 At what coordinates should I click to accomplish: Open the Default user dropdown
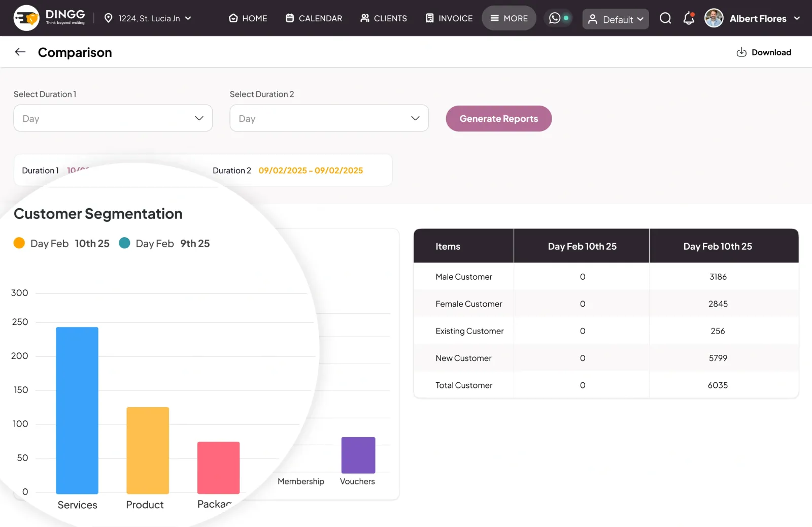(x=616, y=19)
